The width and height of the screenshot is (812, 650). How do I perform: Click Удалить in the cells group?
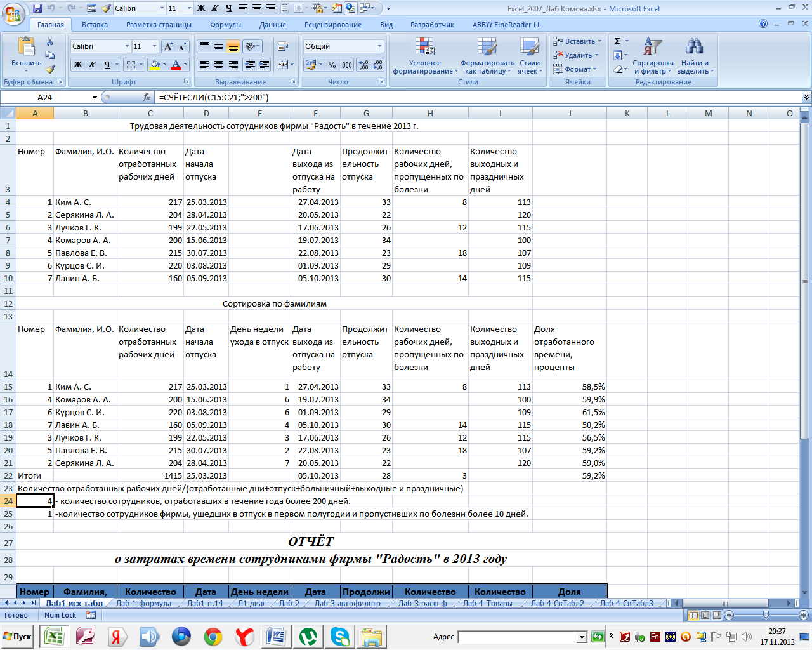point(577,55)
